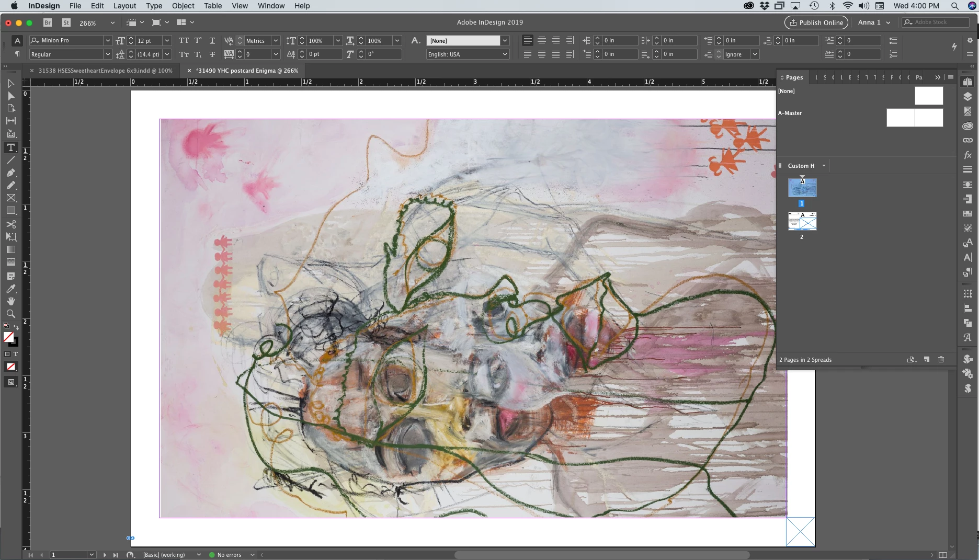Toggle All Caps (TT) formatting
This screenshot has height=560, width=979.
click(184, 40)
